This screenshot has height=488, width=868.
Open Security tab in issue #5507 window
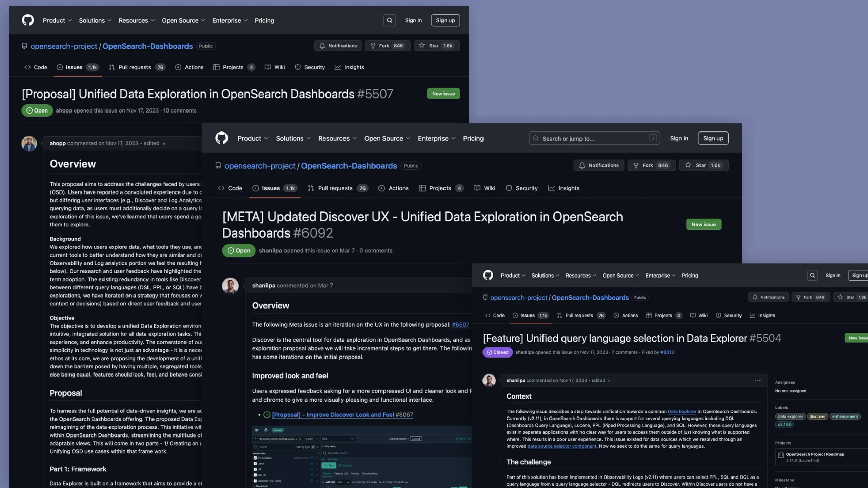coord(310,67)
